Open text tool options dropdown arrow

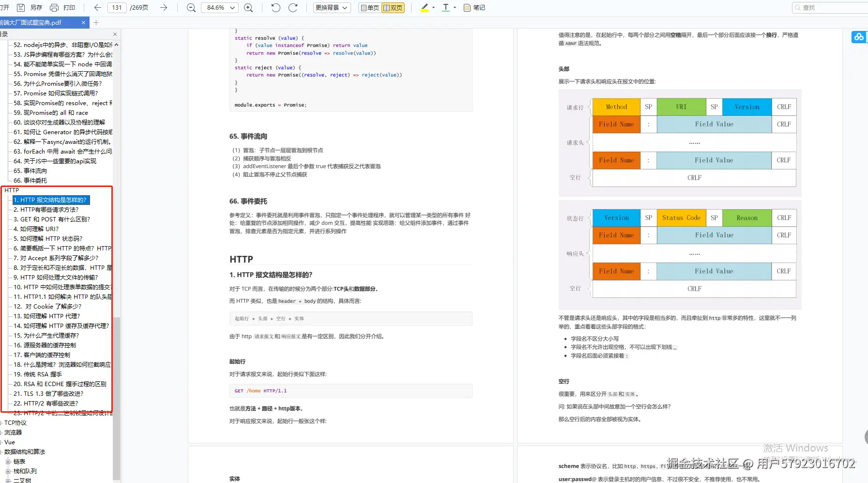(455, 8)
